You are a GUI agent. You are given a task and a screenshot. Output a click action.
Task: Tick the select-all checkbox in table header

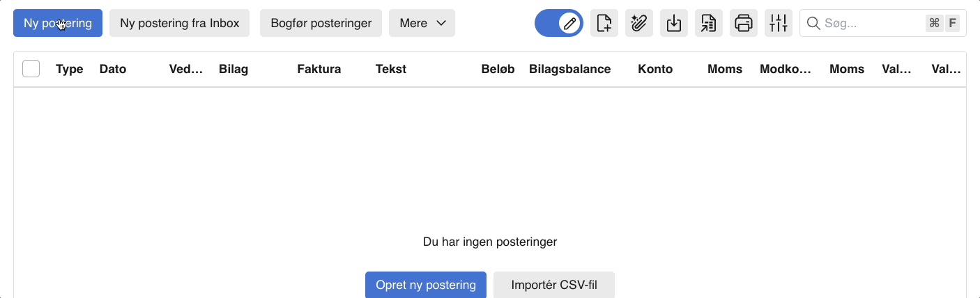(x=31, y=69)
